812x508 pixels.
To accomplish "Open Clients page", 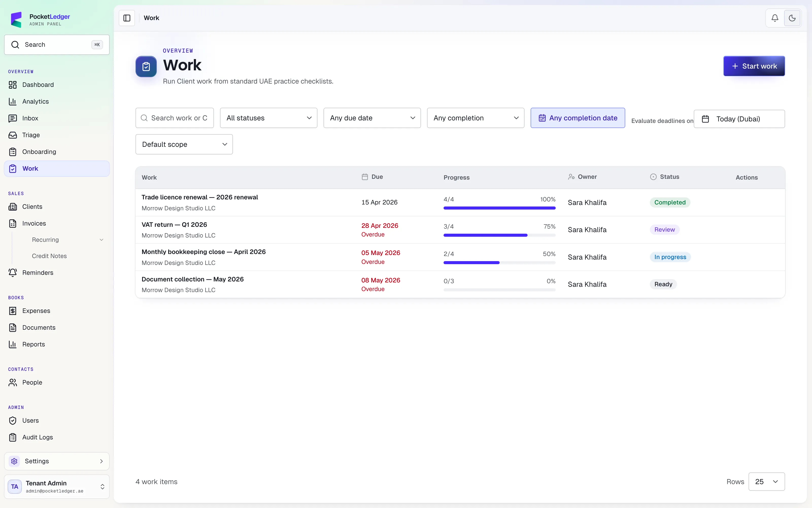I will pyautogui.click(x=57, y=207).
